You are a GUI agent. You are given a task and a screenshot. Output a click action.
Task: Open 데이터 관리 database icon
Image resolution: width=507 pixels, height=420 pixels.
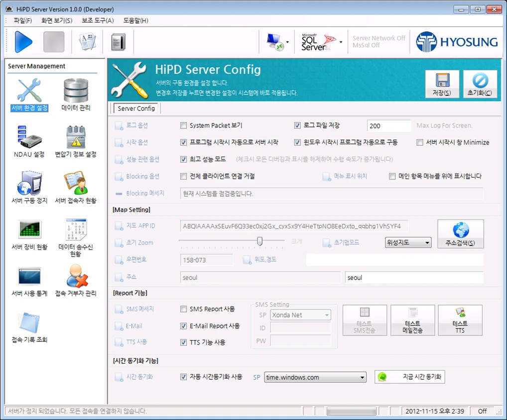(76, 95)
